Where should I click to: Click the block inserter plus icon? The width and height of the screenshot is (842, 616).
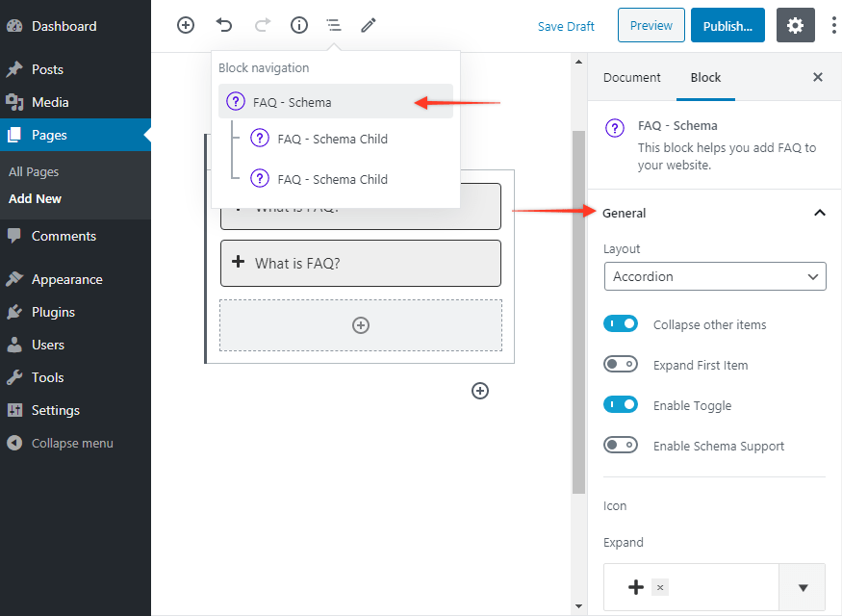click(185, 25)
